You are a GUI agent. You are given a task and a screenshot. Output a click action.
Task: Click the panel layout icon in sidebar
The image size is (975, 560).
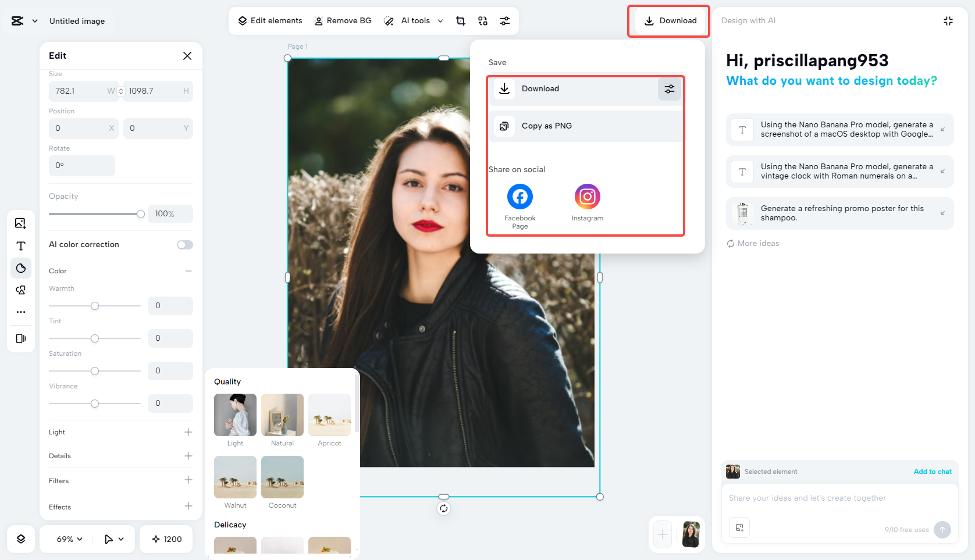pyautogui.click(x=21, y=338)
